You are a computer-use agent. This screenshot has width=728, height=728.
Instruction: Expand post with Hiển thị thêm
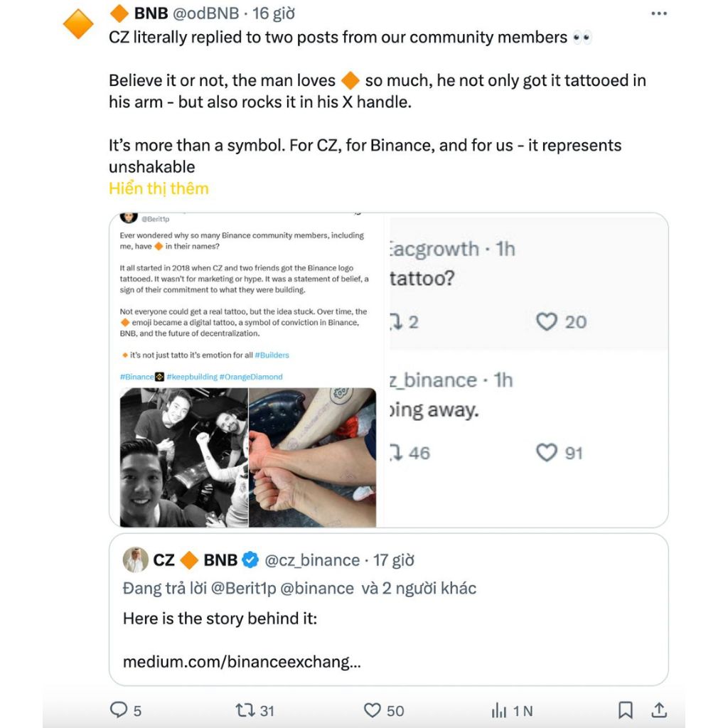point(159,188)
